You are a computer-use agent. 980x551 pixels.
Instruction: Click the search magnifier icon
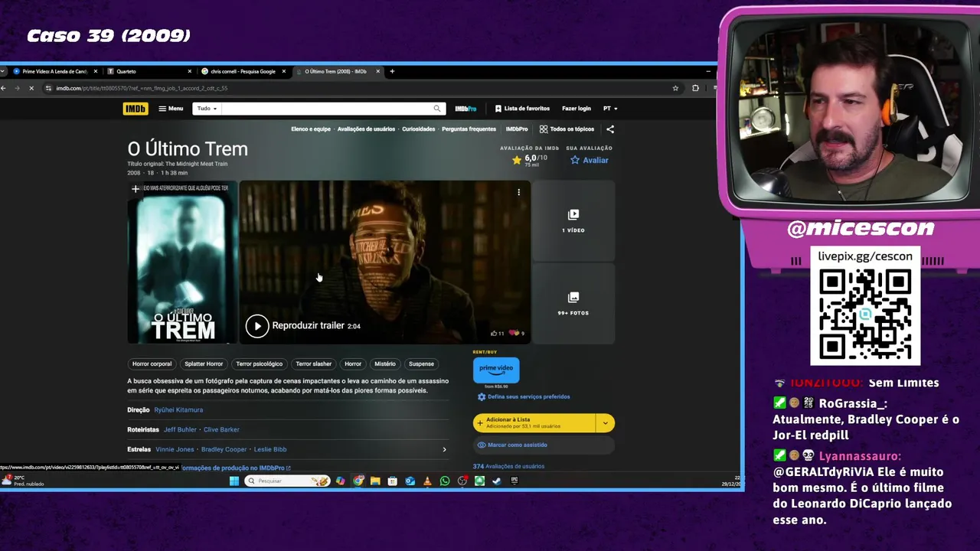tap(437, 109)
